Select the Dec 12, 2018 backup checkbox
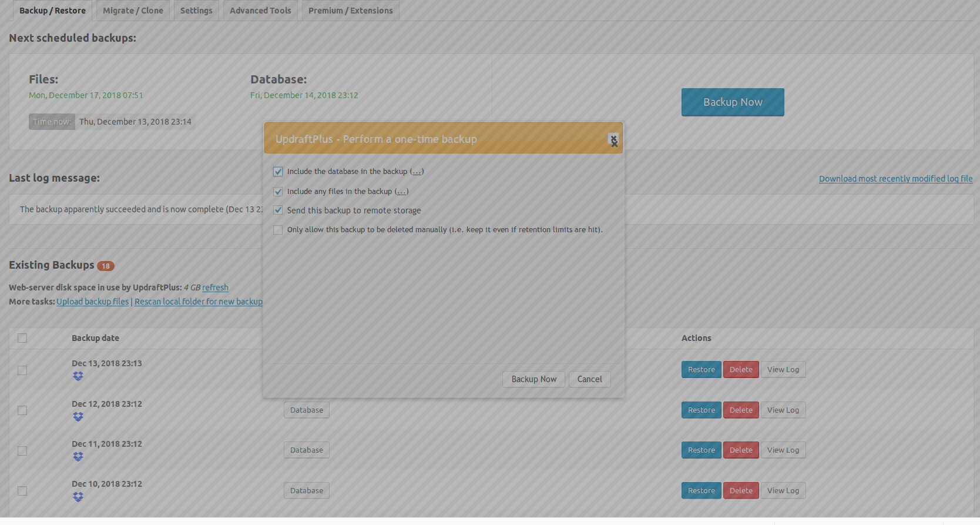Viewport: 980px width, 525px height. click(22, 410)
